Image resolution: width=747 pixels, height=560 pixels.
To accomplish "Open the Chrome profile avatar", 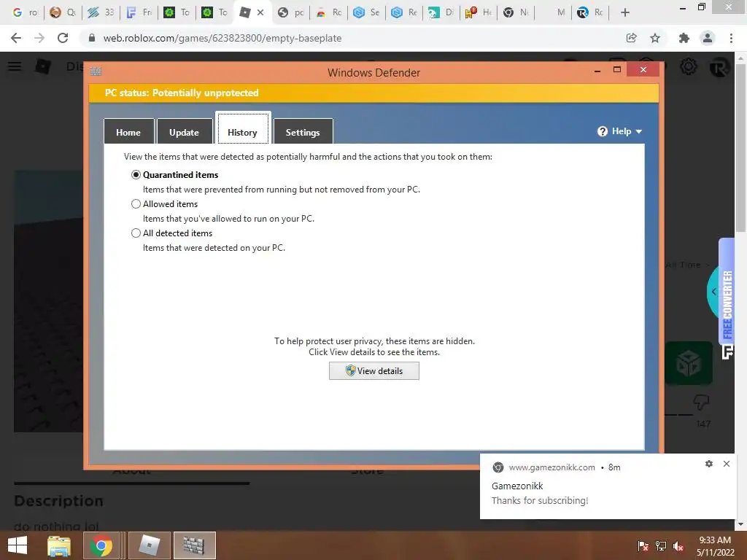I will pyautogui.click(x=708, y=38).
